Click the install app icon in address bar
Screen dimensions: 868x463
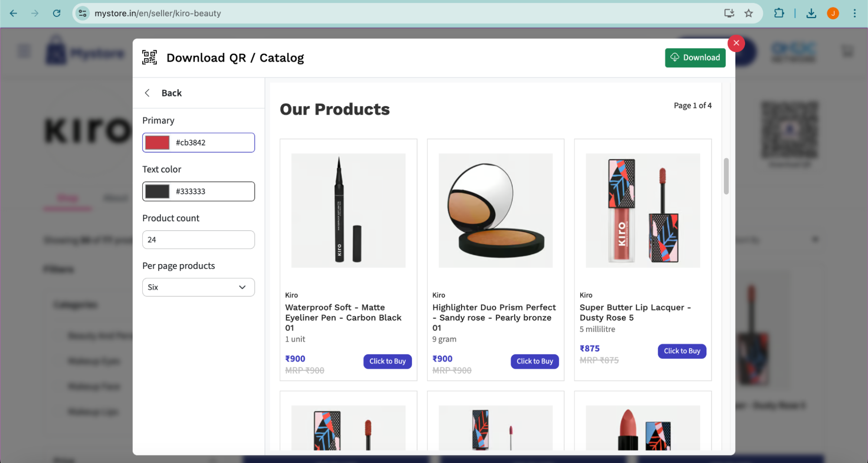729,13
